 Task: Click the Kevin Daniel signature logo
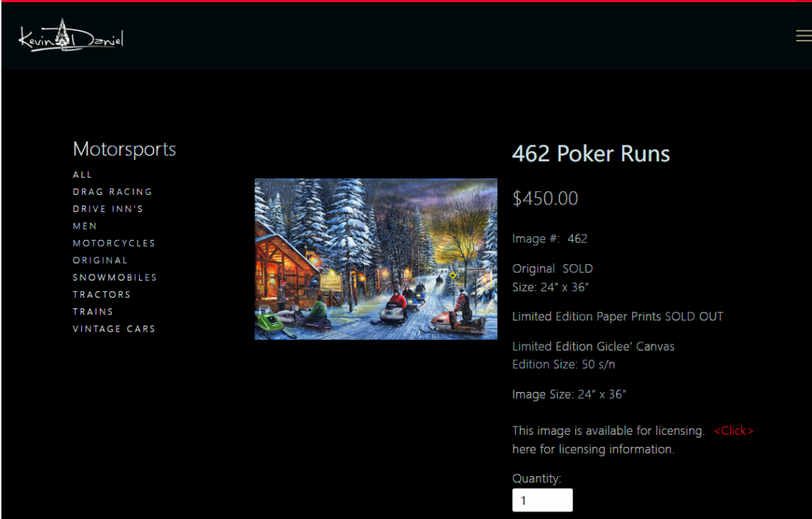tap(71, 36)
